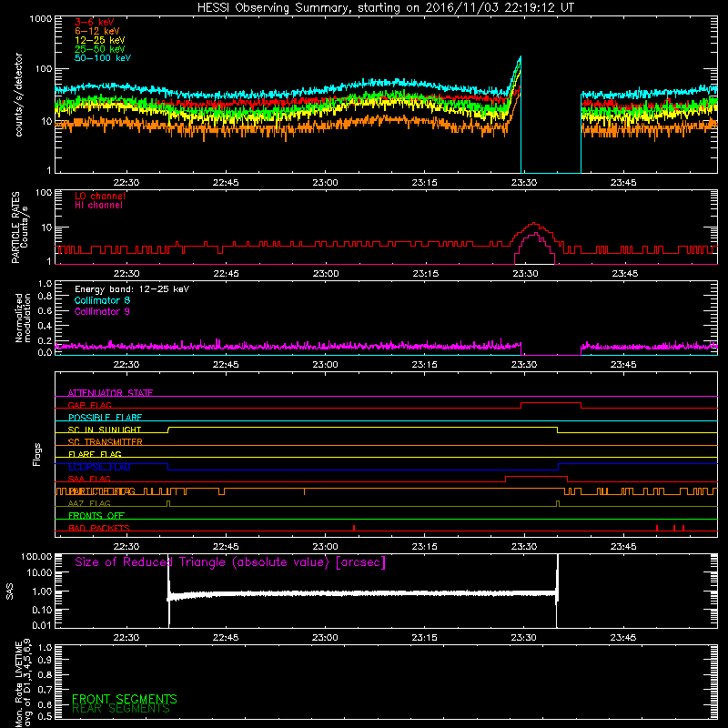Click the overlapped orange 'PARTICLE FLAG' label
This screenshot has height=728, width=728.
[x=102, y=490]
